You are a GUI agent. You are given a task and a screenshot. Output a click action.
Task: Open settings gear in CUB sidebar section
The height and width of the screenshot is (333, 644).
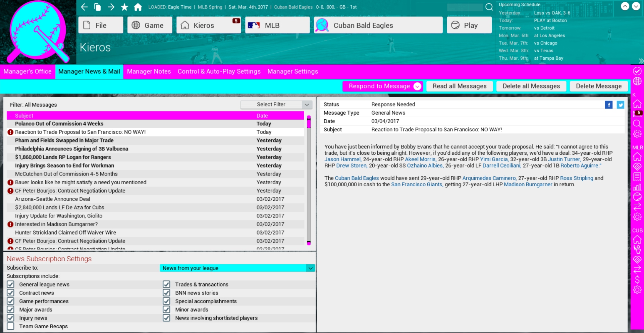click(x=637, y=290)
